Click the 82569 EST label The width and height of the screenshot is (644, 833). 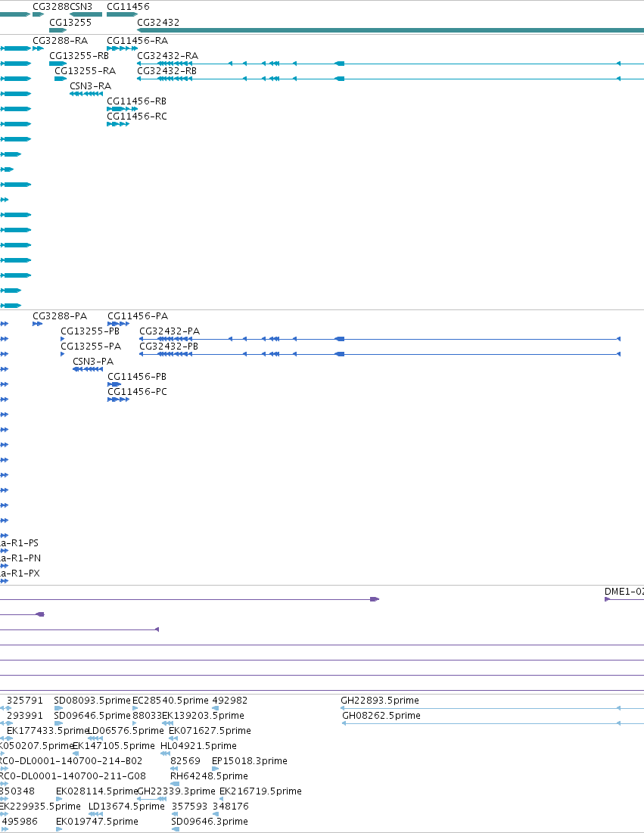pos(185,761)
